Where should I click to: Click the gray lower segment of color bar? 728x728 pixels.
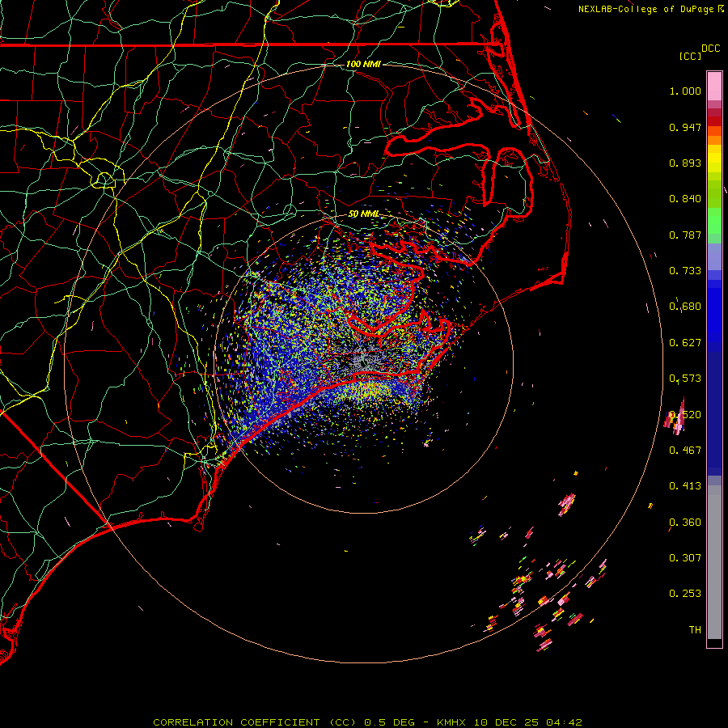[x=714, y=562]
